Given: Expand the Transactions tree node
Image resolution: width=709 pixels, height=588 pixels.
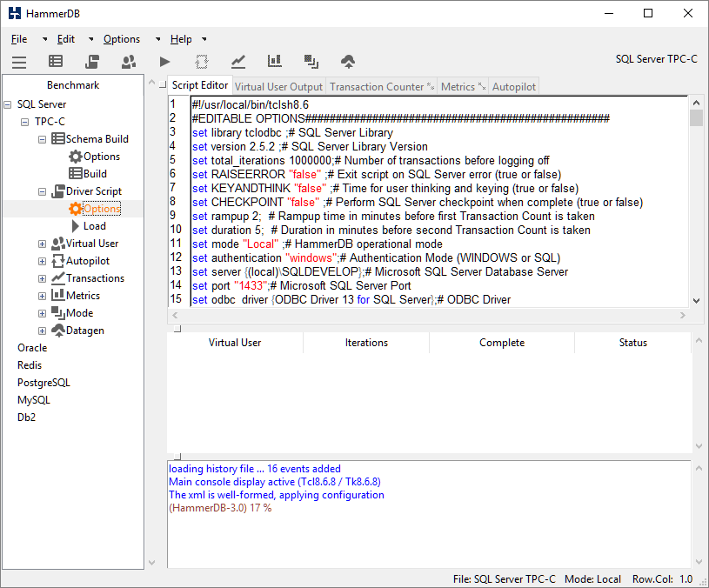Looking at the screenshot, I should pyautogui.click(x=42, y=278).
